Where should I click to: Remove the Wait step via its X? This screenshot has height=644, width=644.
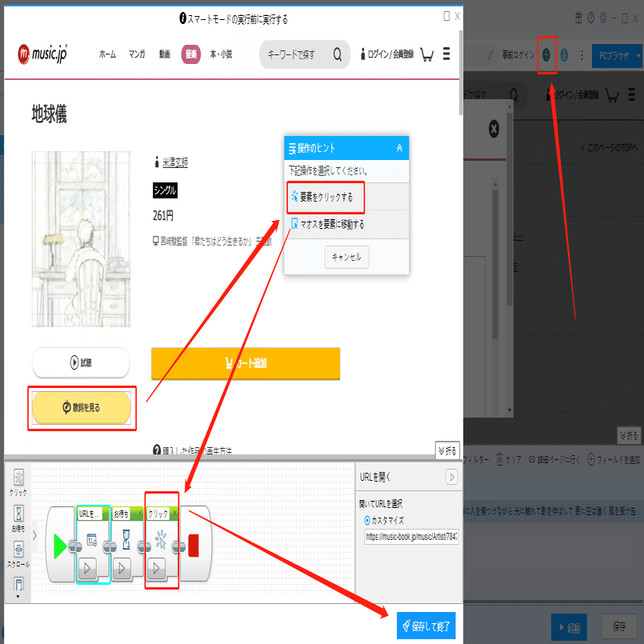point(141,513)
